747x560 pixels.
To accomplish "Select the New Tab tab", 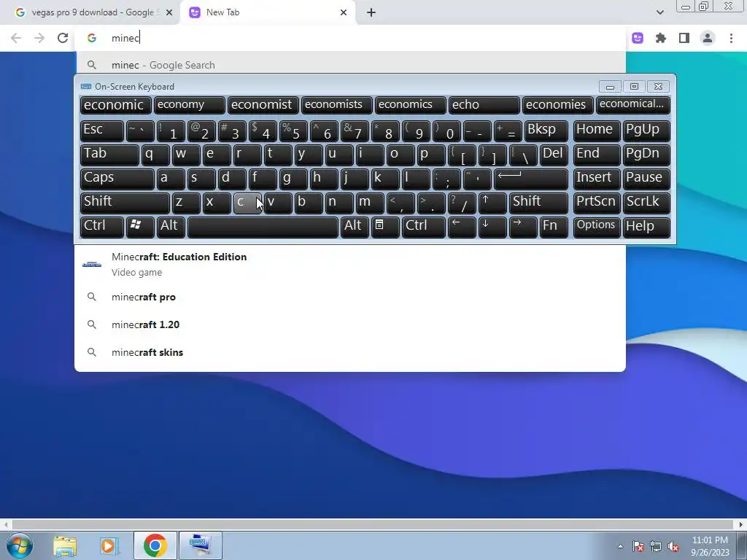I will (268, 13).
